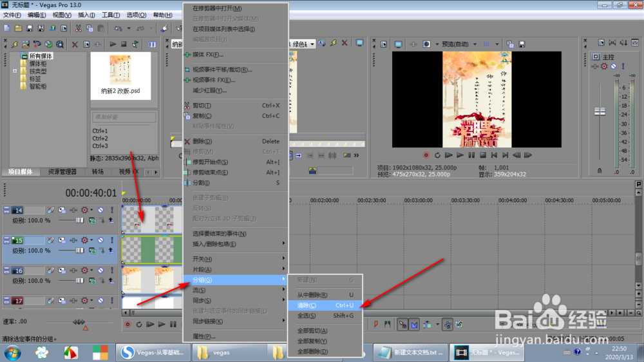Viewport: 644px width, 362px height.
Task: Click the Start preview play icon in media panel
Action: click(x=113, y=44)
